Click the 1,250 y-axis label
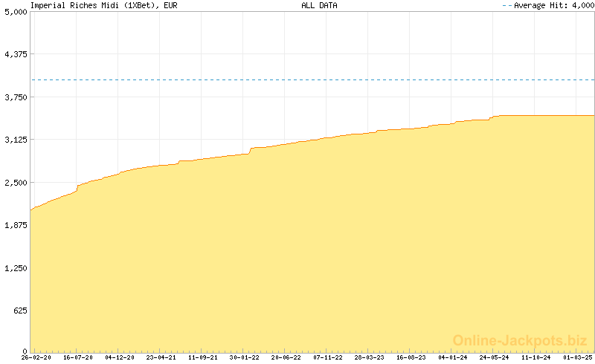Screen dimensions: 595x364 pos(16,268)
